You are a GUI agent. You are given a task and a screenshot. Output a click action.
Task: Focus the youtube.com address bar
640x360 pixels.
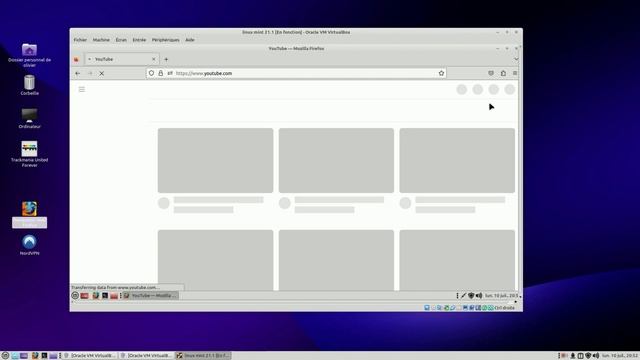(x=296, y=73)
